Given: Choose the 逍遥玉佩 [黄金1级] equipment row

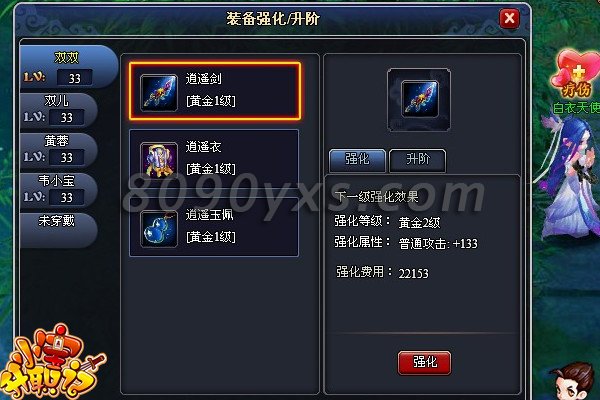Looking at the screenshot, I should coord(214,227).
